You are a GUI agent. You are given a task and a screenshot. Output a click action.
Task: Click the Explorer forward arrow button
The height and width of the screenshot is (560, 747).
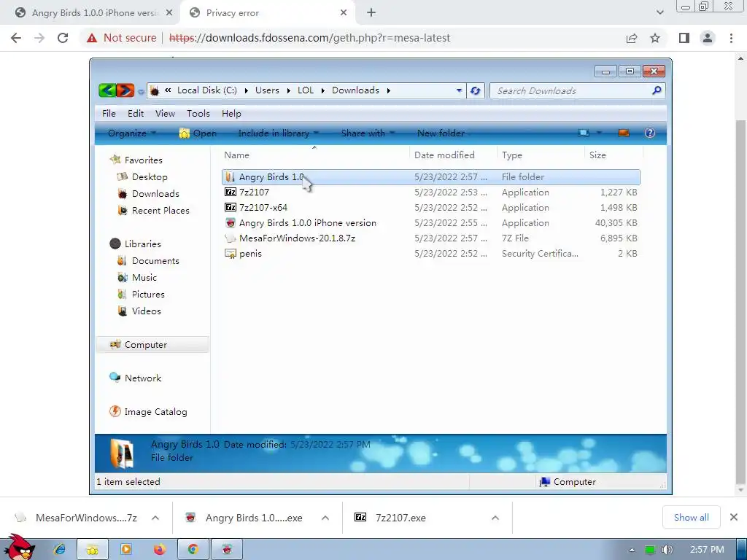click(x=125, y=90)
